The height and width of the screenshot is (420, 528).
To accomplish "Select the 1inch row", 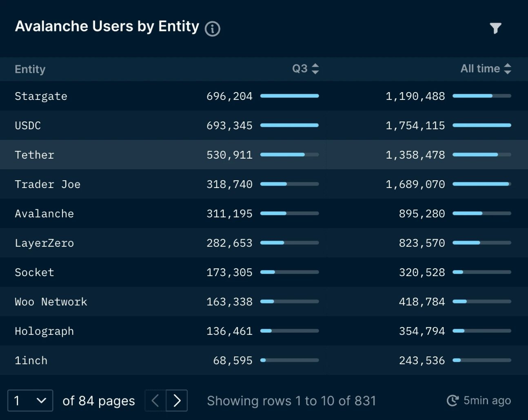I will pos(264,360).
